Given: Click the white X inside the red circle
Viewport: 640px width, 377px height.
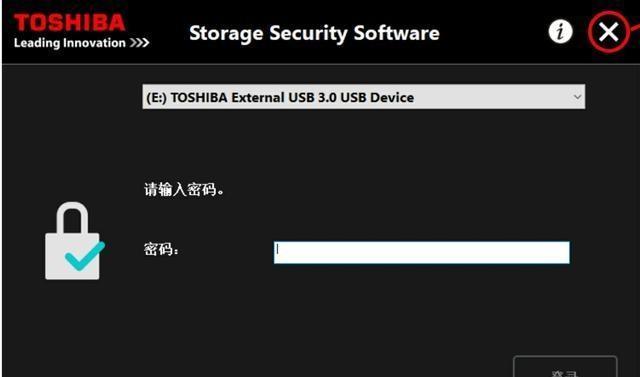Looking at the screenshot, I should 608,32.
